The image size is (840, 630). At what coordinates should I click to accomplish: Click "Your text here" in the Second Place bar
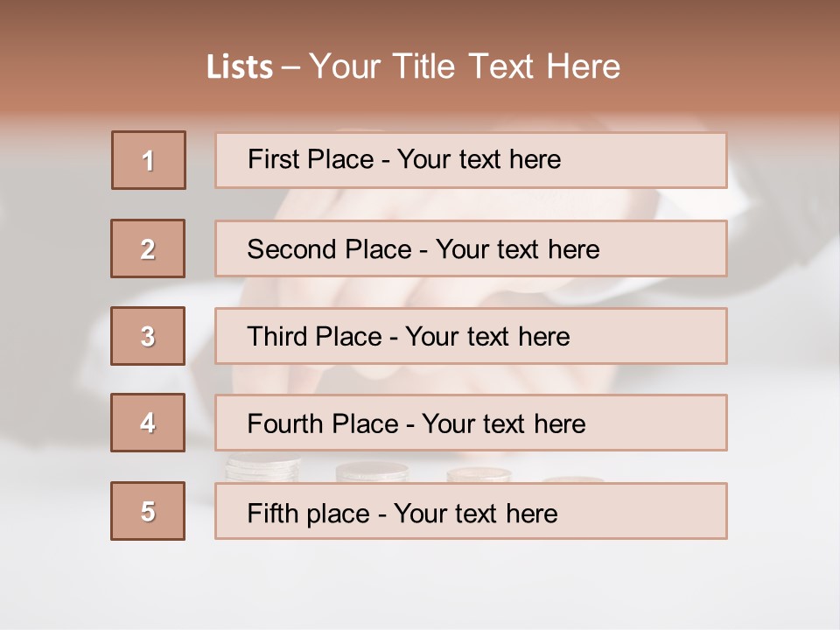(x=517, y=249)
